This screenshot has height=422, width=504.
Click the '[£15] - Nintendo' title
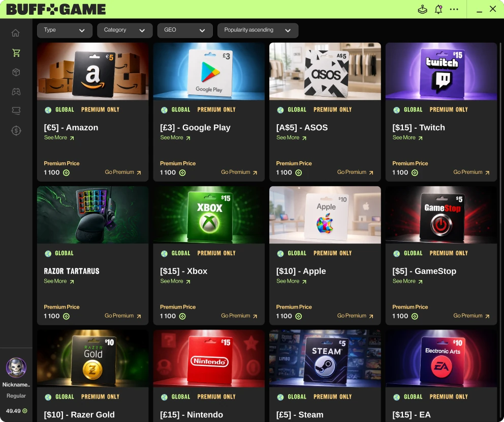click(x=192, y=414)
